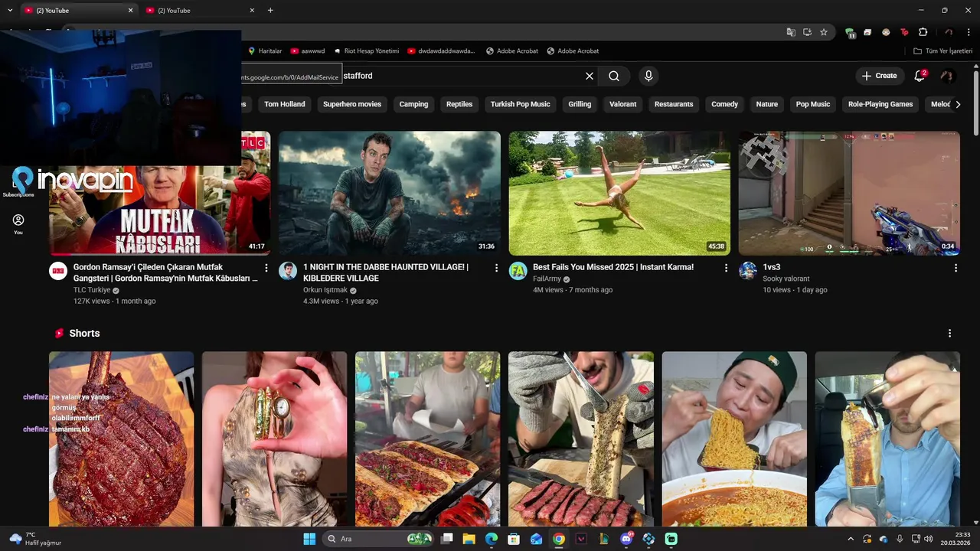The width and height of the screenshot is (980, 551).
Task: Open Orkun Işıtmak channel avatar
Action: [288, 270]
